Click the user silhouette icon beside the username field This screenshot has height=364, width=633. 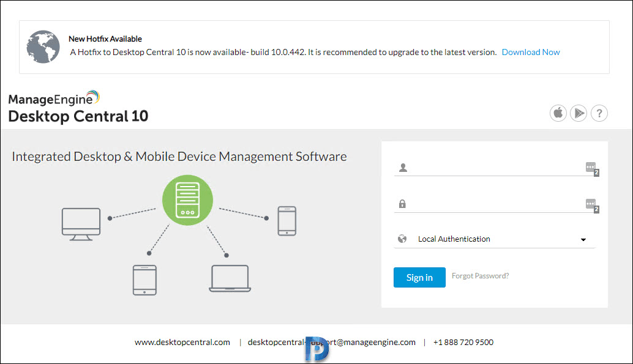[403, 166]
